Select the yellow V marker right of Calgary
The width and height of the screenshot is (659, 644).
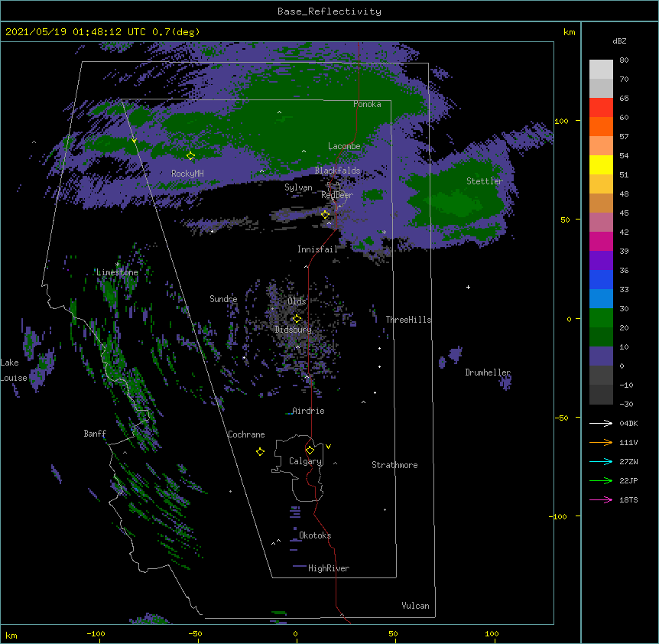pos(328,447)
